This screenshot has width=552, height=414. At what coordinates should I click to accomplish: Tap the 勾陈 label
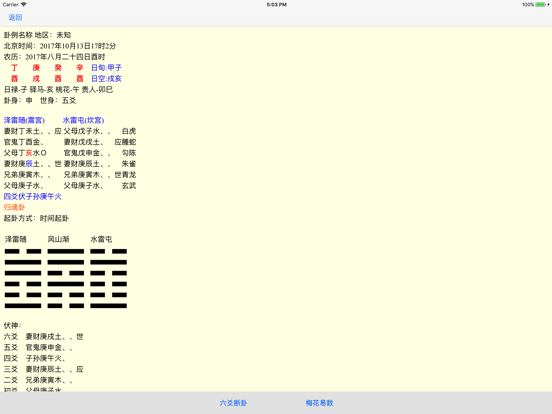click(x=129, y=153)
